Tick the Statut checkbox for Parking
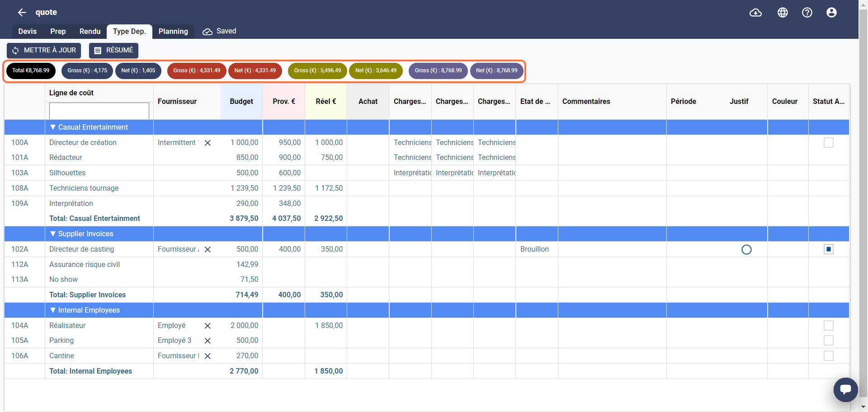The image size is (868, 412). point(828,341)
